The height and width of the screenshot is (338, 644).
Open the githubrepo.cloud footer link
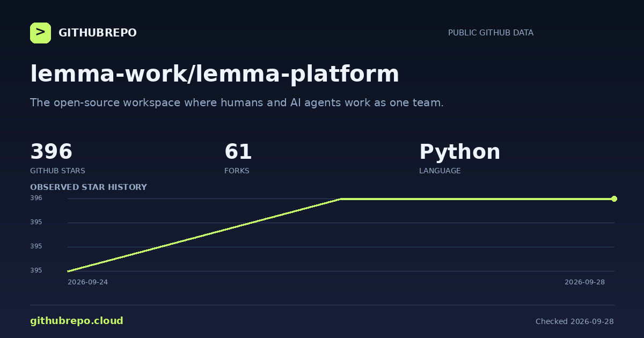pos(77,321)
